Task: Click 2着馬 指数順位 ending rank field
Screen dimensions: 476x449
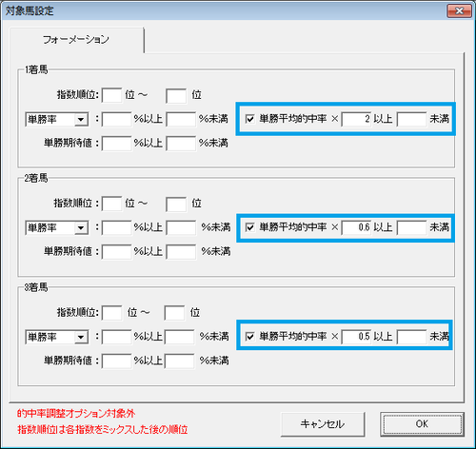Action: point(176,204)
